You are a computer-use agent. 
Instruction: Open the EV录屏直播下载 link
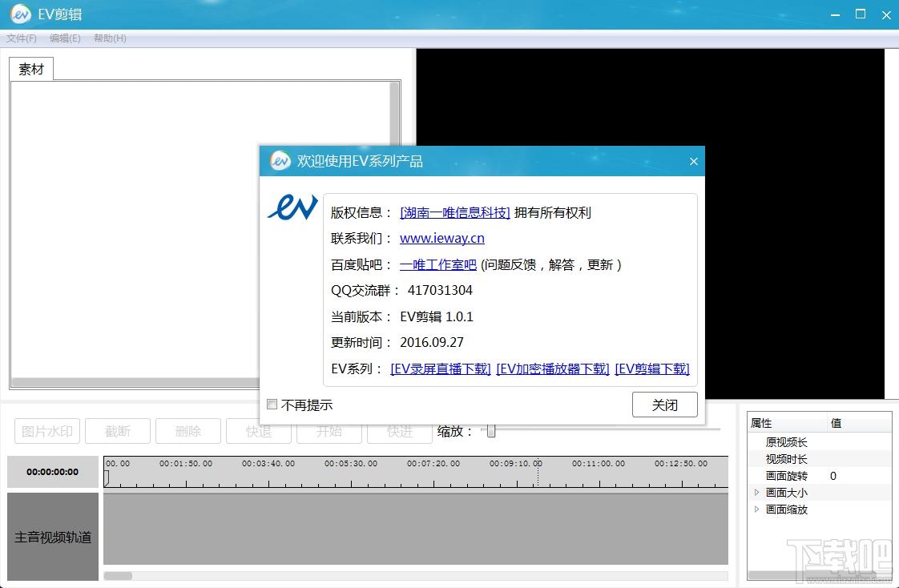pyautogui.click(x=441, y=369)
